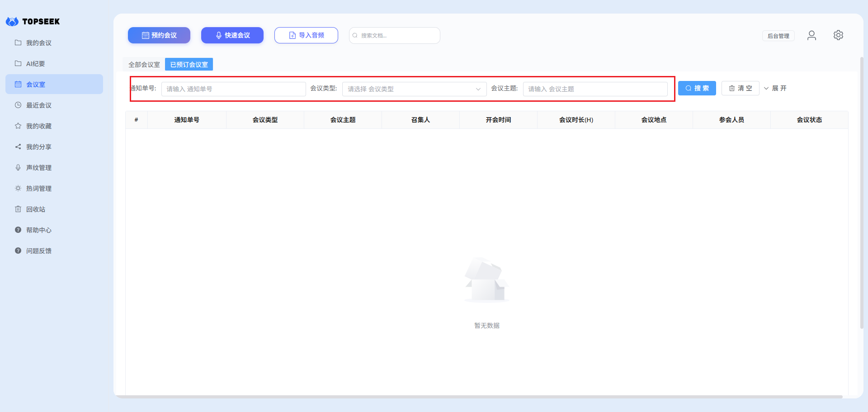The image size is (868, 412).
Task: Open 我的分享 share icon in sidebar
Action: click(18, 147)
